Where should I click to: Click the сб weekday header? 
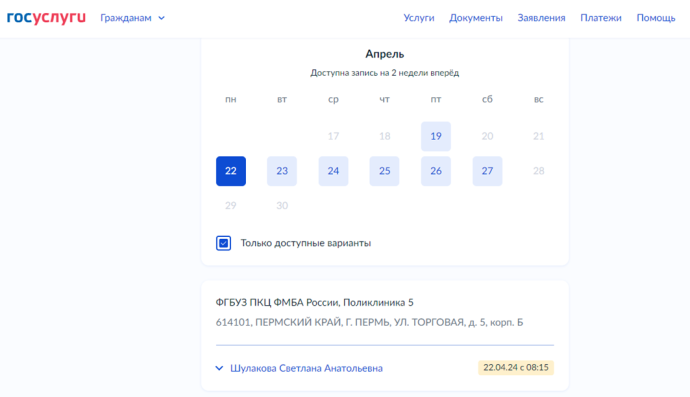coord(487,99)
